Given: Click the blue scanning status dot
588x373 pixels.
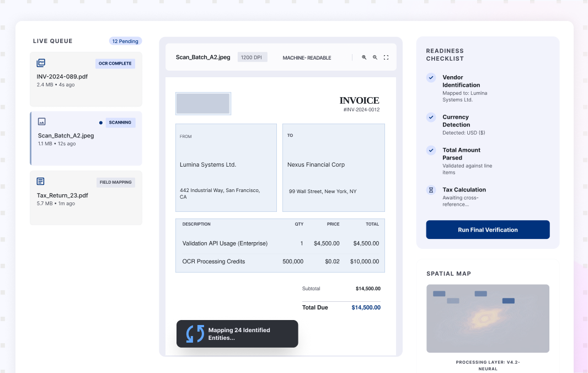Looking at the screenshot, I should [100, 122].
